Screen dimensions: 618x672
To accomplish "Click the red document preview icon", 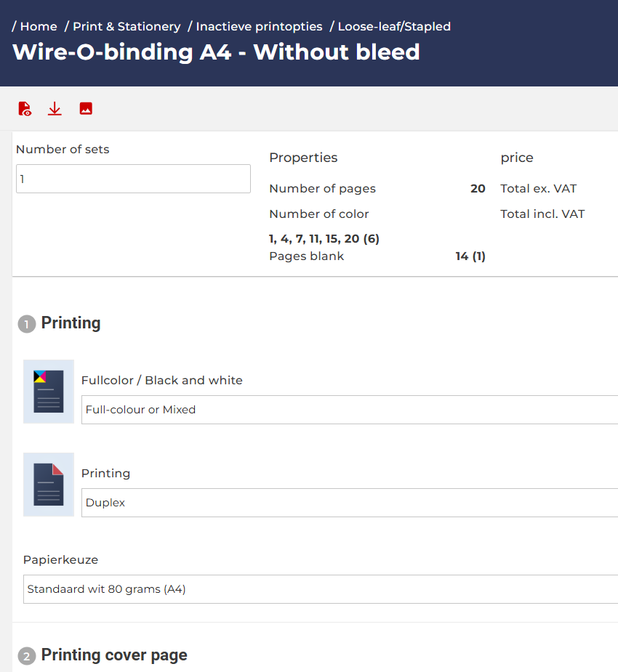I will [x=25, y=109].
